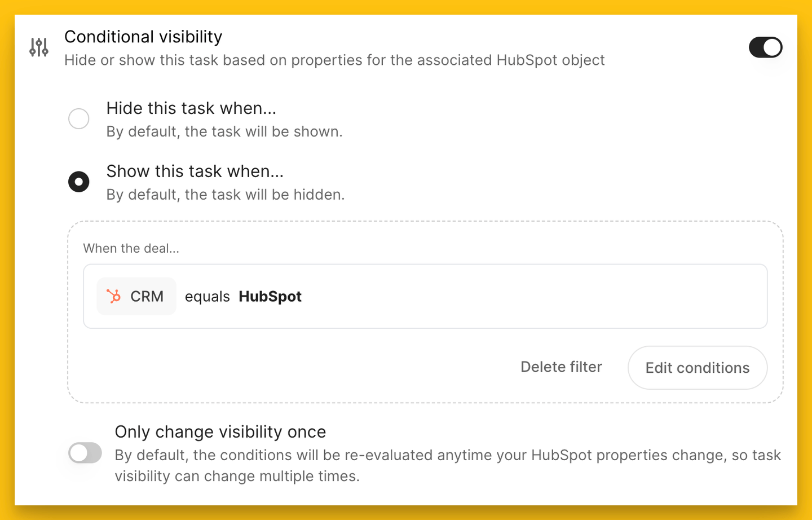Screen dimensions: 812x520
Task: Click the 'When the deal...' caption
Action: 131,249
